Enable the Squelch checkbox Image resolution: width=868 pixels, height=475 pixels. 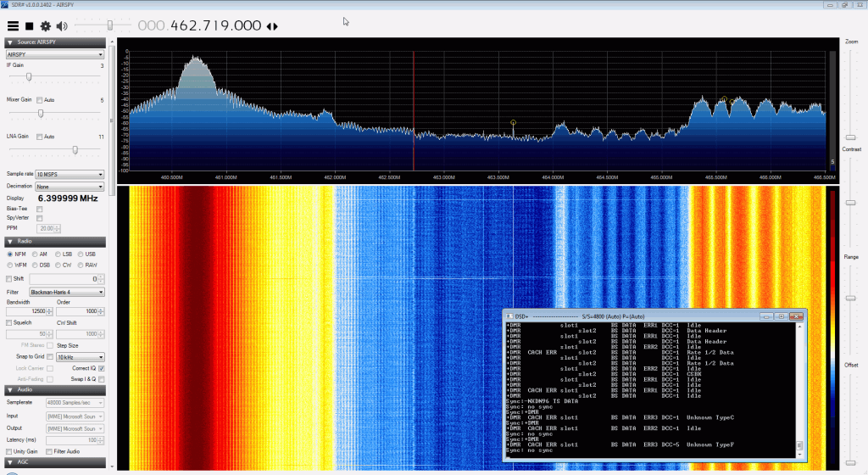9,322
